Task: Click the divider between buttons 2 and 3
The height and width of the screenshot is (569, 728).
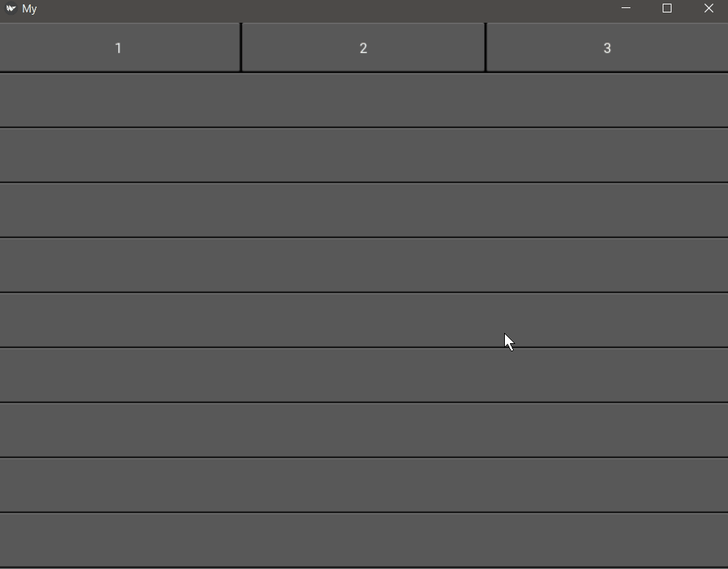Action: click(486, 47)
